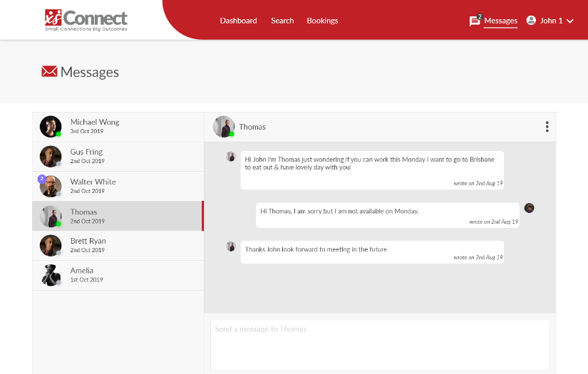This screenshot has height=374, width=588.
Task: Select the Thomas conversation in the list
Action: [118, 216]
